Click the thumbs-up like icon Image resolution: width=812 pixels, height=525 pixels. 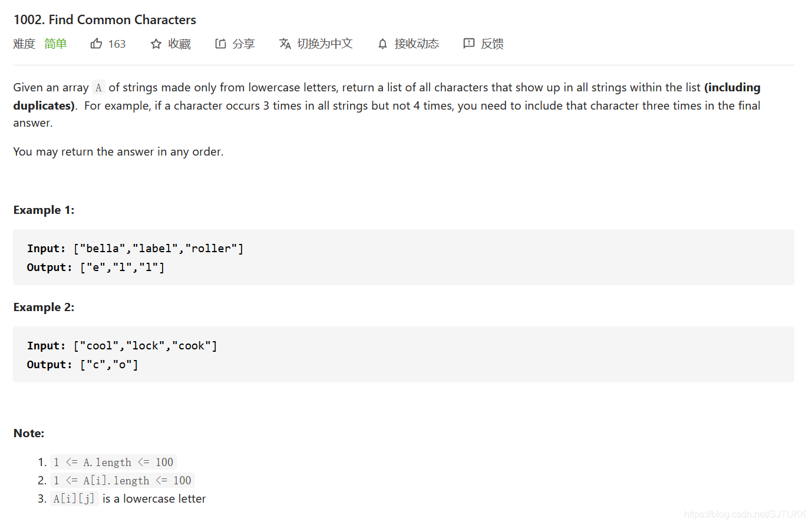pos(96,44)
